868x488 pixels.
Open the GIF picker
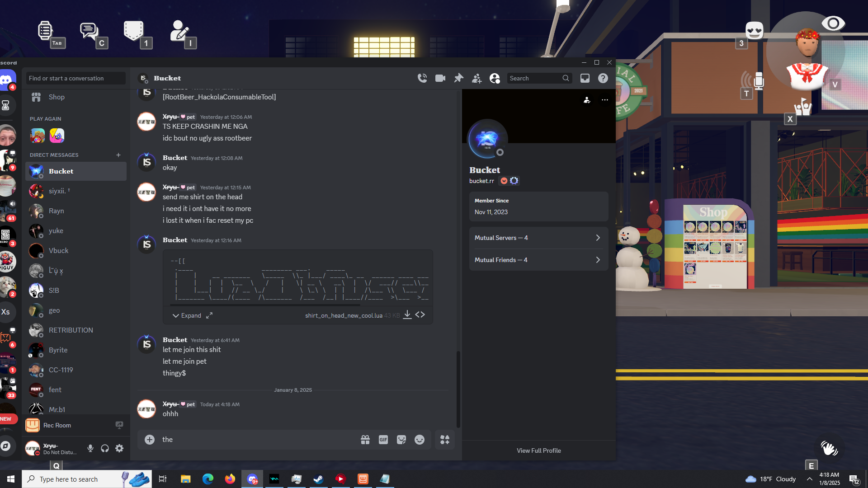click(383, 440)
